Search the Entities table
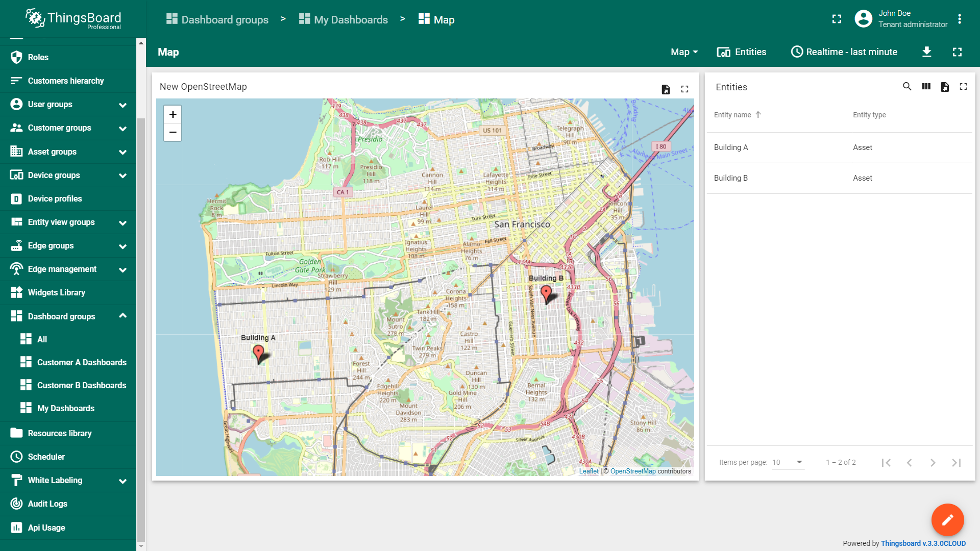The height and width of the screenshot is (551, 980). [907, 87]
